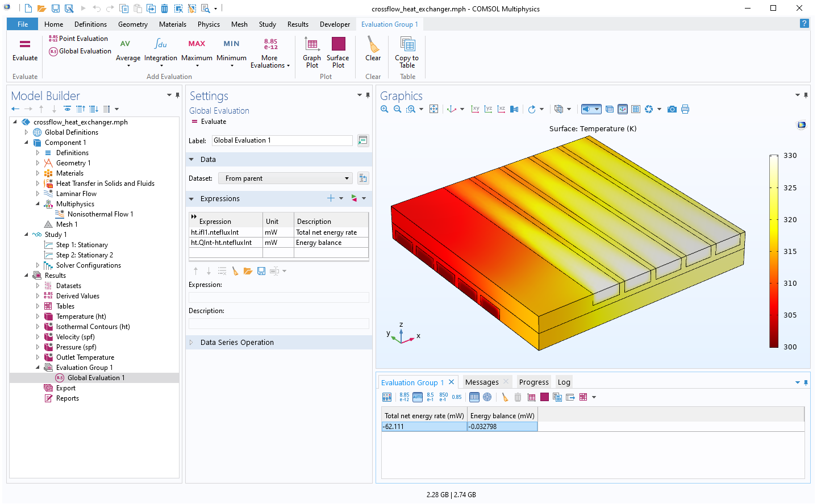Screen dimensions: 817x504
Task: Click the Print icon in Graphics toolbar
Action: [x=685, y=109]
